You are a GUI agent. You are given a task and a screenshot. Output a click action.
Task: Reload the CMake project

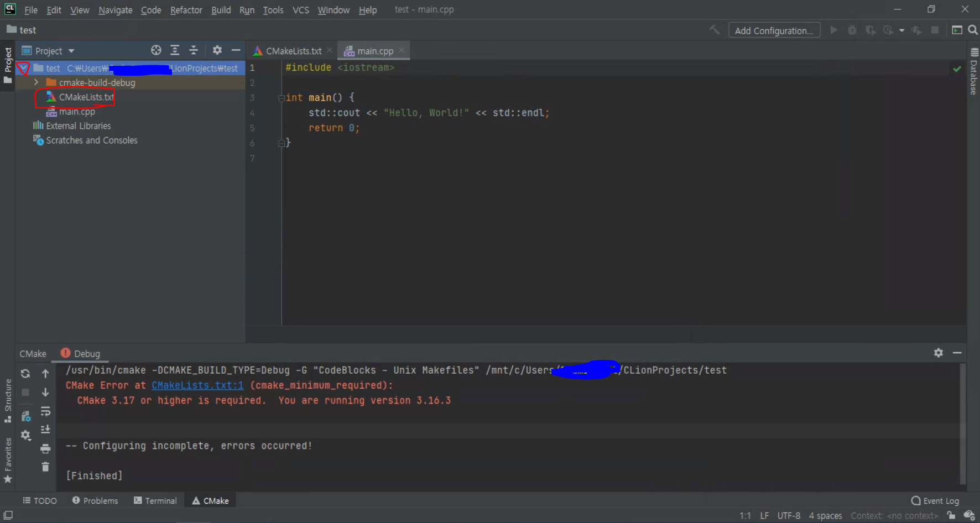(x=25, y=373)
